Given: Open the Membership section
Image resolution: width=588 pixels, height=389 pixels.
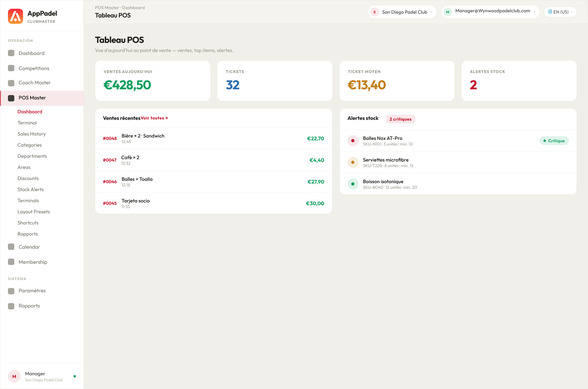Looking at the screenshot, I should point(42,262).
